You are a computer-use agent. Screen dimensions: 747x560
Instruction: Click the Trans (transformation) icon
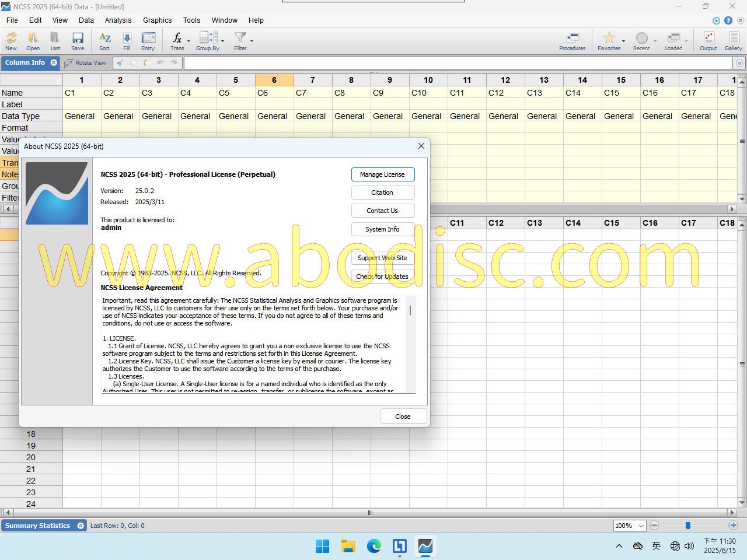tap(177, 41)
